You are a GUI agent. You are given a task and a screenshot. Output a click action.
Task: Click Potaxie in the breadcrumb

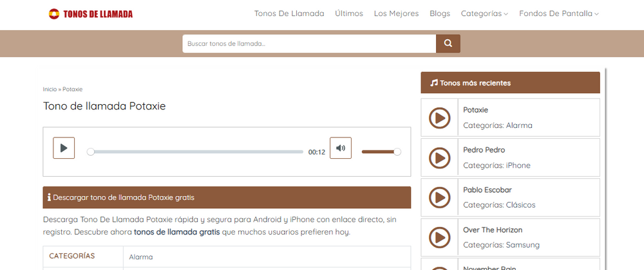pyautogui.click(x=72, y=89)
